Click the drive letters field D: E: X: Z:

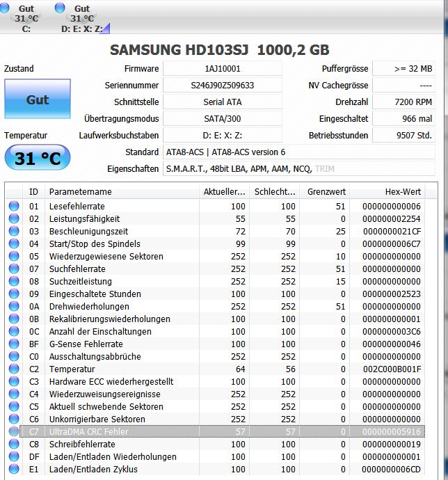223,136
